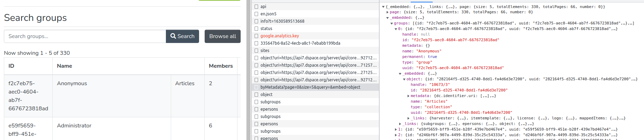Image resolution: width=644 pixels, height=140 pixels.
Task: Expand group item 1 in JSON preview
Action: pyautogui.click(x=396, y=130)
